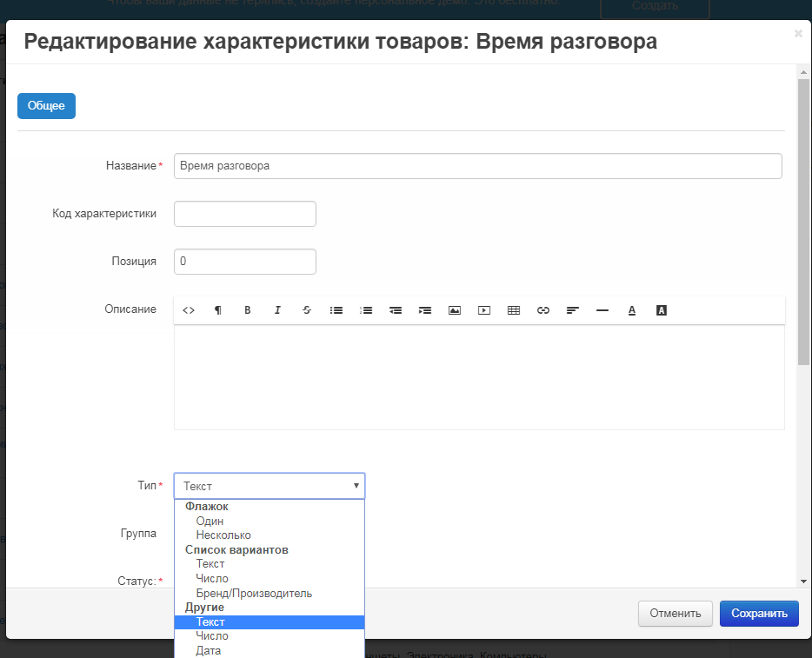Click the Код характеристики field
This screenshot has width=812, height=658.
click(x=245, y=214)
